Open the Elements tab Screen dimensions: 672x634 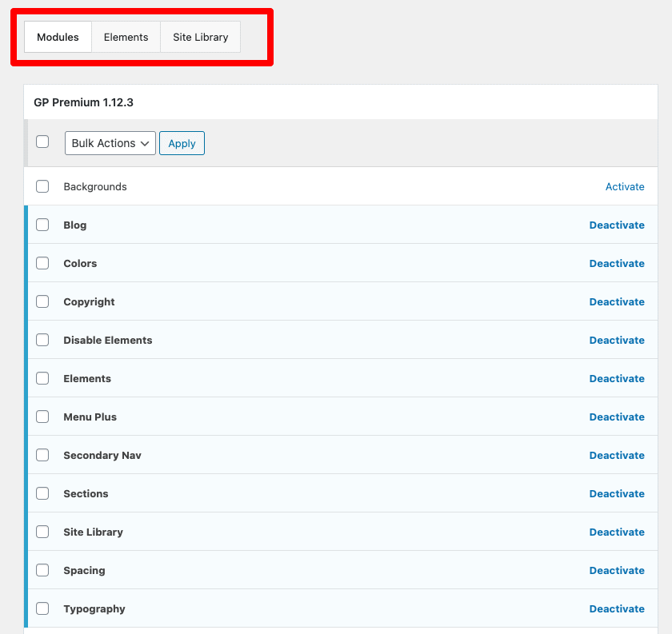(x=126, y=37)
